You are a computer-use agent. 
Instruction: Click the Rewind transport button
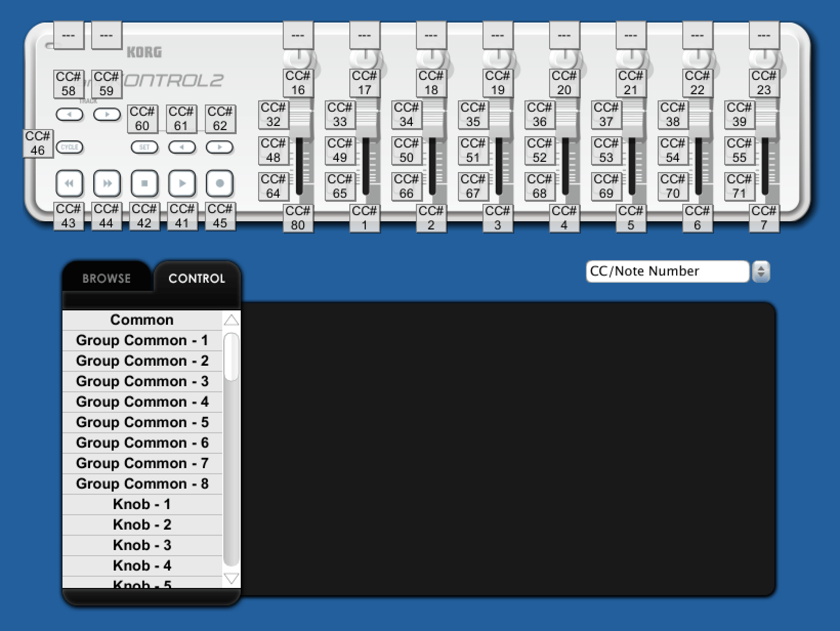69,183
